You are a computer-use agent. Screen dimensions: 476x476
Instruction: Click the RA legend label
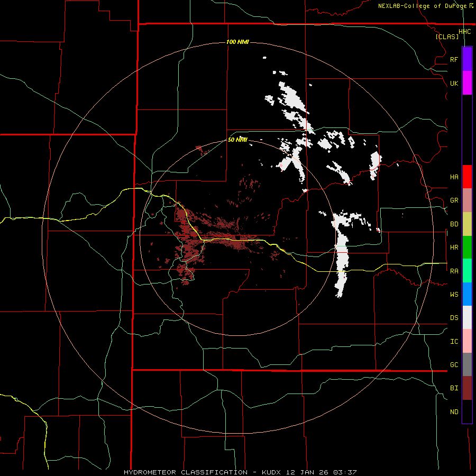[454, 271]
